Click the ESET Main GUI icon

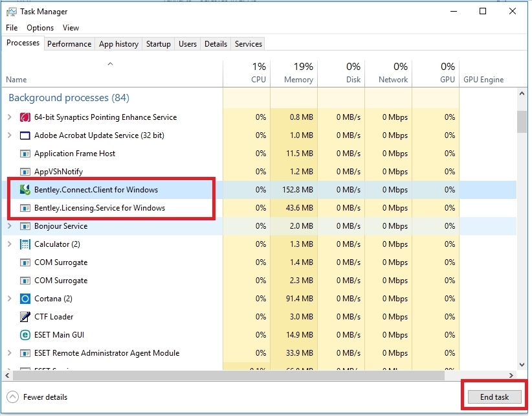click(25, 335)
